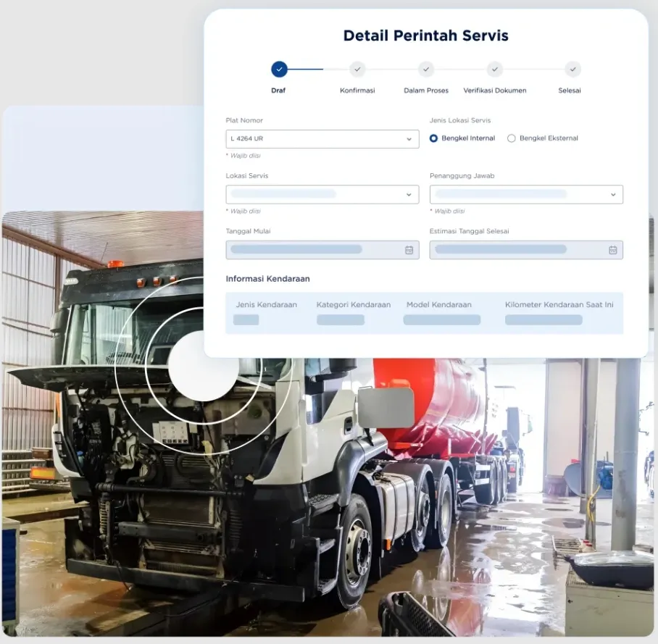658x644 pixels.
Task: Select the Bengkel Internal radio button
Action: pyautogui.click(x=433, y=138)
